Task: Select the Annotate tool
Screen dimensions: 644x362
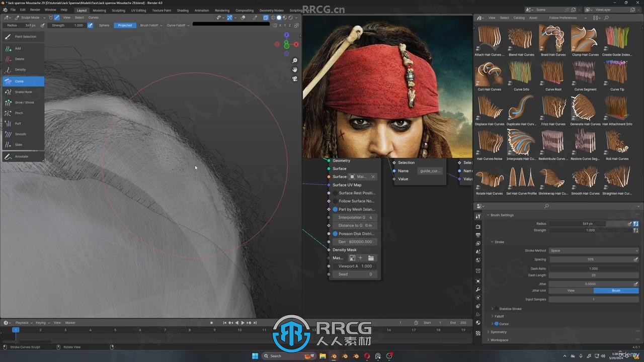Action: pyautogui.click(x=23, y=156)
